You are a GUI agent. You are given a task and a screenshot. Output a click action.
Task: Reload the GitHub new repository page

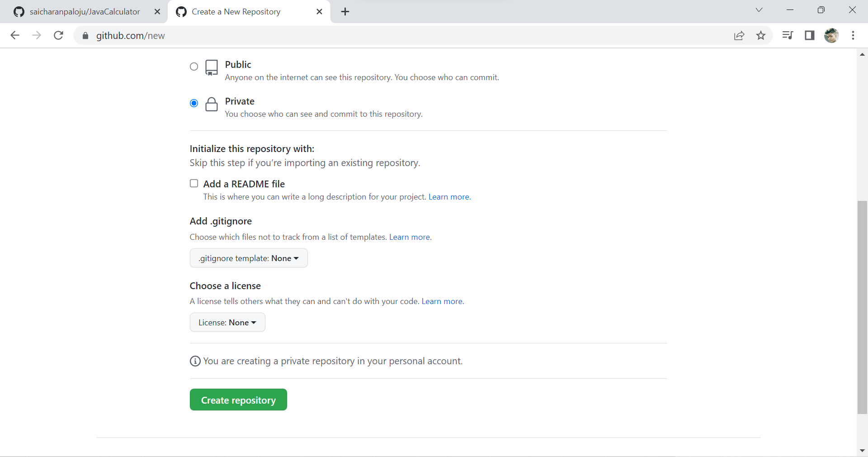[x=58, y=35]
